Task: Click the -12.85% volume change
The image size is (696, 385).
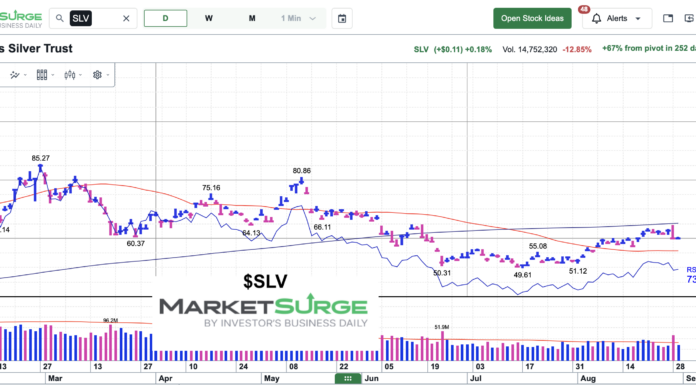Action: pos(577,50)
